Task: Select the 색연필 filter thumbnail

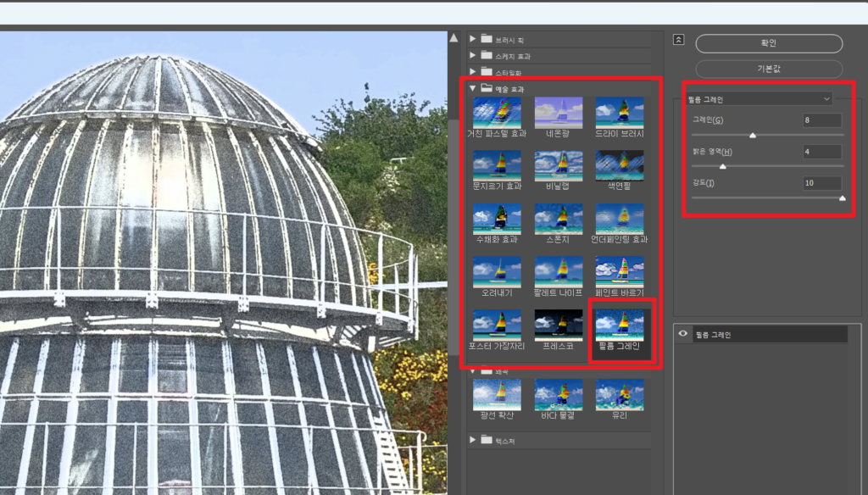Action: coord(619,166)
